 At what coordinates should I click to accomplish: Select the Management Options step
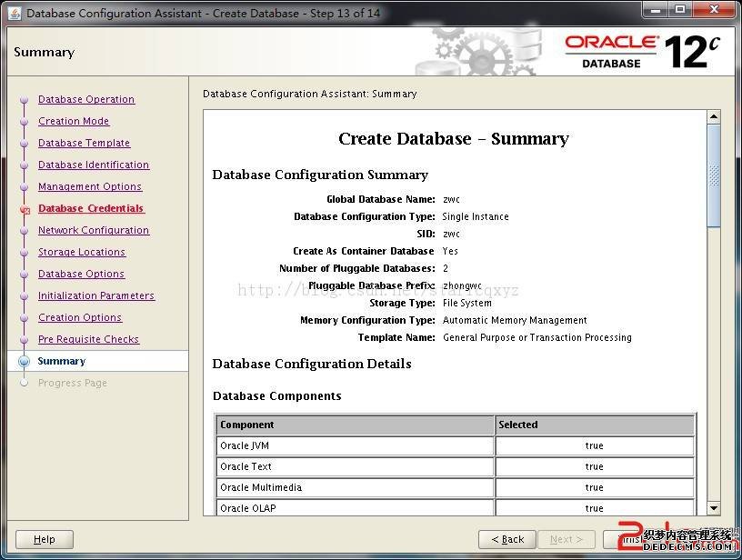[x=90, y=187]
